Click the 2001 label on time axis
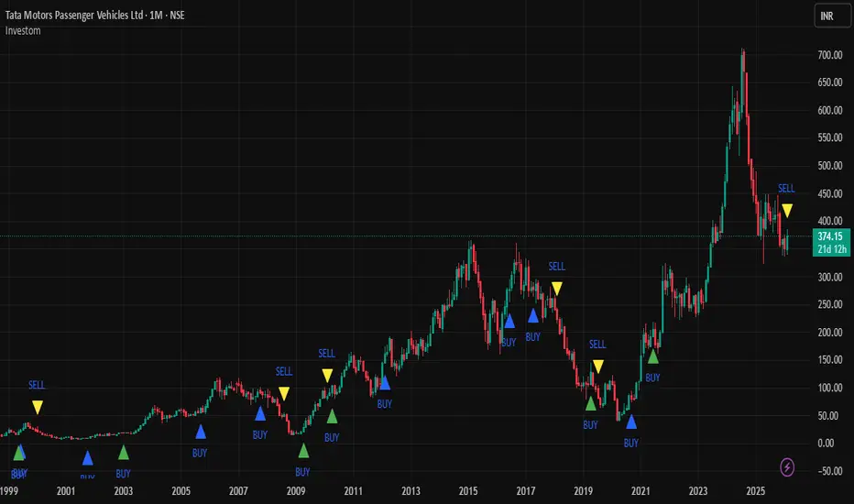The width and height of the screenshot is (854, 504). pyautogui.click(x=66, y=491)
